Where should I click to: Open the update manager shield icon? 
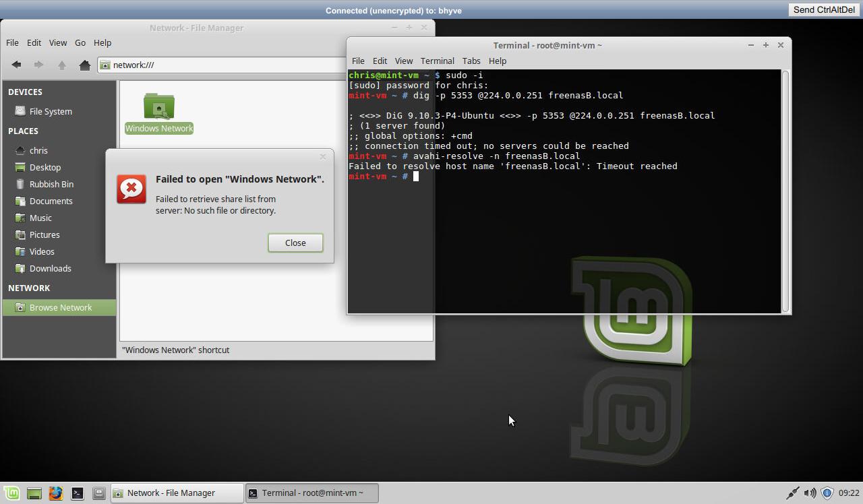click(x=827, y=493)
